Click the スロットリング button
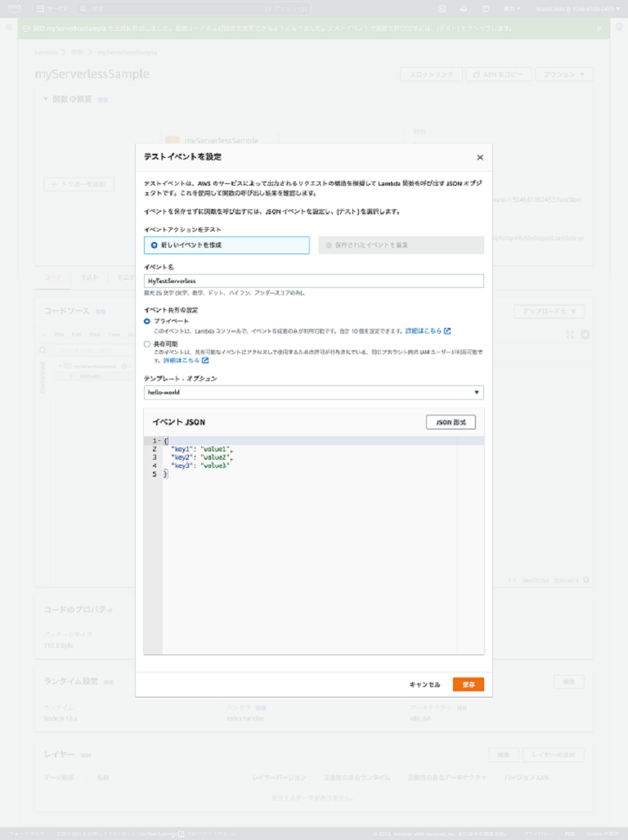 click(x=431, y=74)
